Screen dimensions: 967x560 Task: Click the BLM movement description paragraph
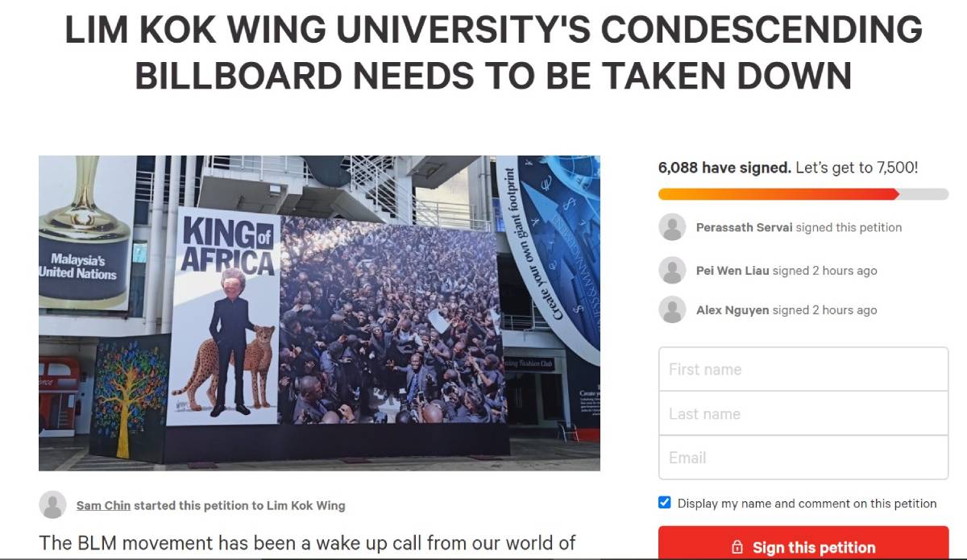(x=308, y=543)
